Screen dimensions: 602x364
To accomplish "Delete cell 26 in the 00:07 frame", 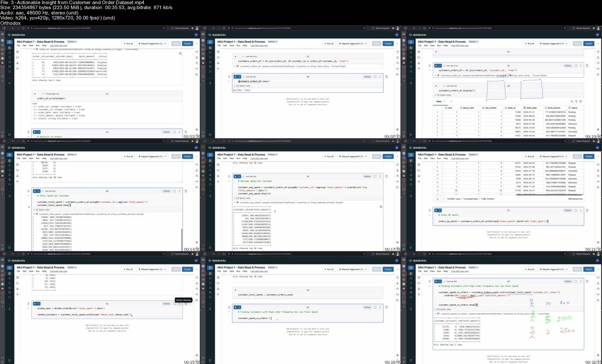I will click(386, 77).
